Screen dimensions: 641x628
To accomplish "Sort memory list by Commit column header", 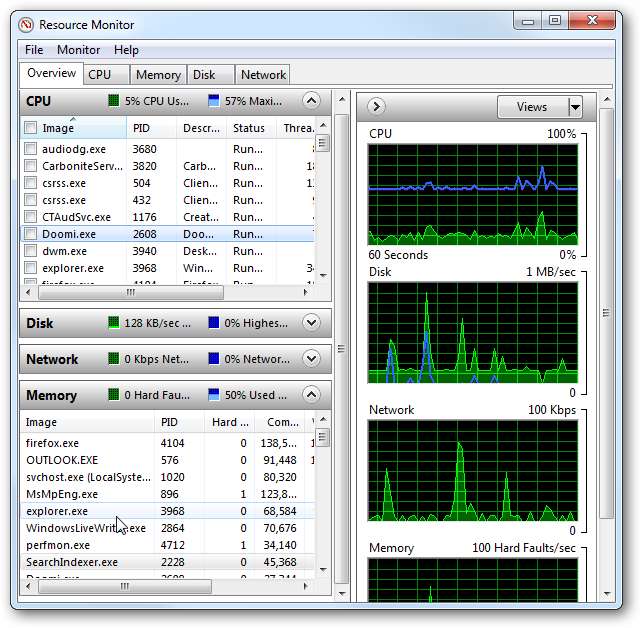I will 279,422.
